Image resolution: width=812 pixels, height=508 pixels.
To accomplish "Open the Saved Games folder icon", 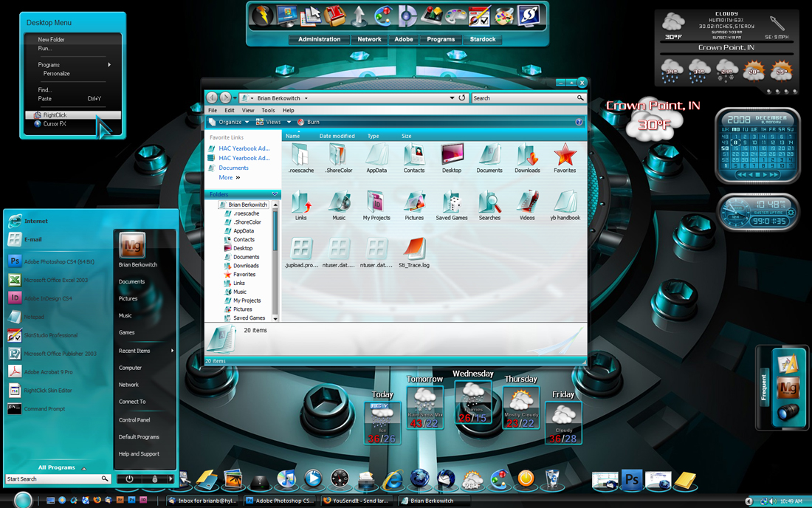I will [452, 205].
